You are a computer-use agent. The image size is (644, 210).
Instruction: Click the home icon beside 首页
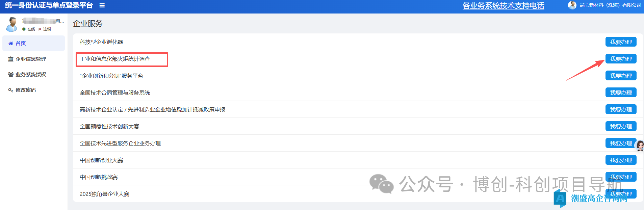coord(11,43)
